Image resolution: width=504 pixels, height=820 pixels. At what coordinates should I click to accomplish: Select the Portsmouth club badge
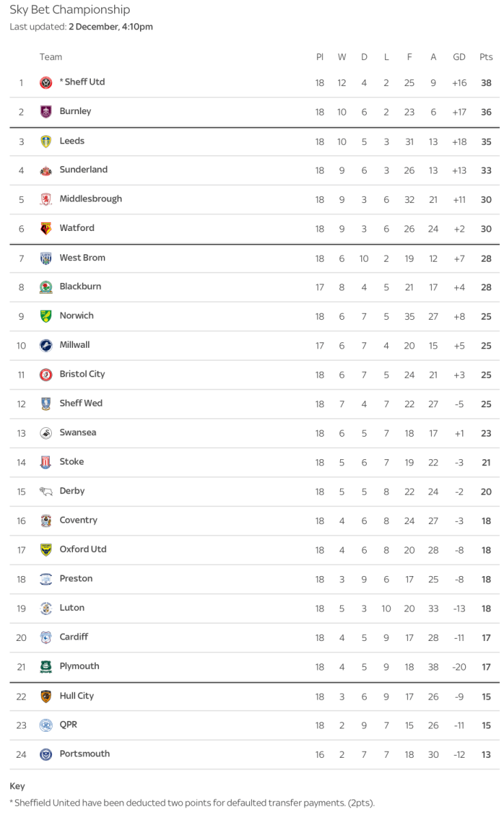(x=46, y=754)
